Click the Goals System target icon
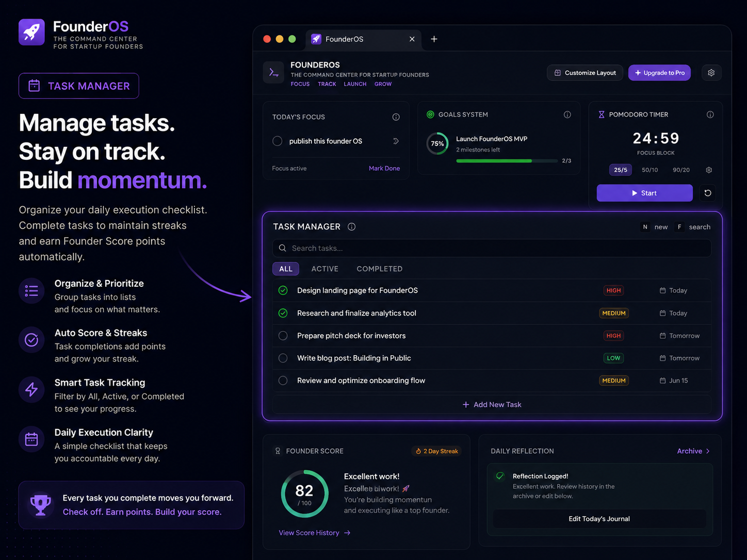747x560 pixels. [430, 114]
